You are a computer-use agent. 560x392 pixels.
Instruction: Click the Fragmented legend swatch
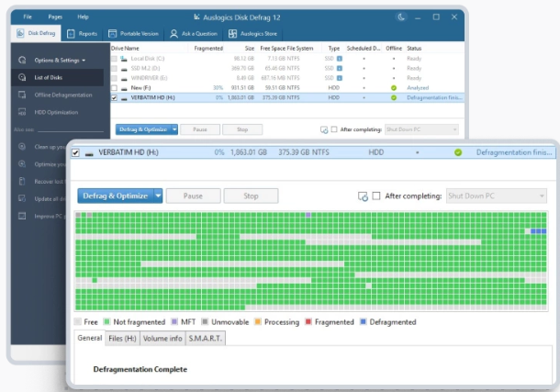pos(308,321)
